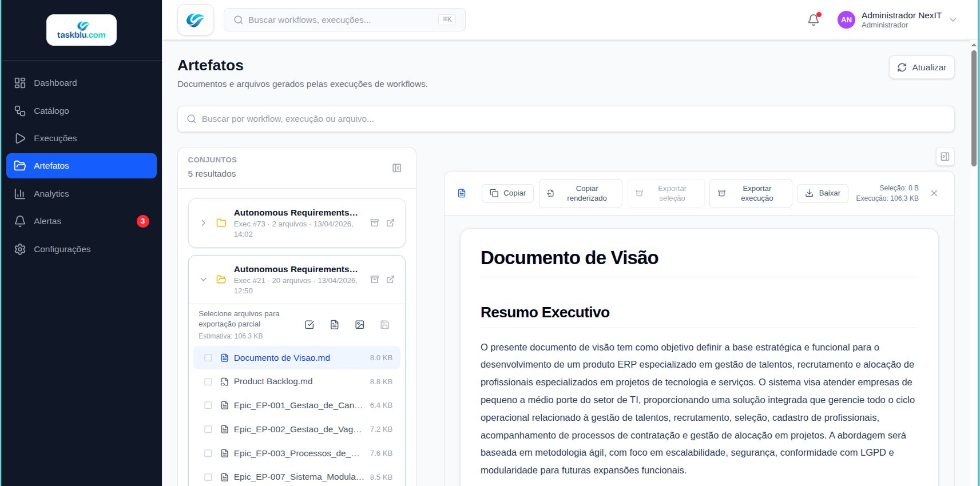Collapse the Conjuntos panel using sidebar icon
This screenshot has width=980, height=486.
coord(396,168)
